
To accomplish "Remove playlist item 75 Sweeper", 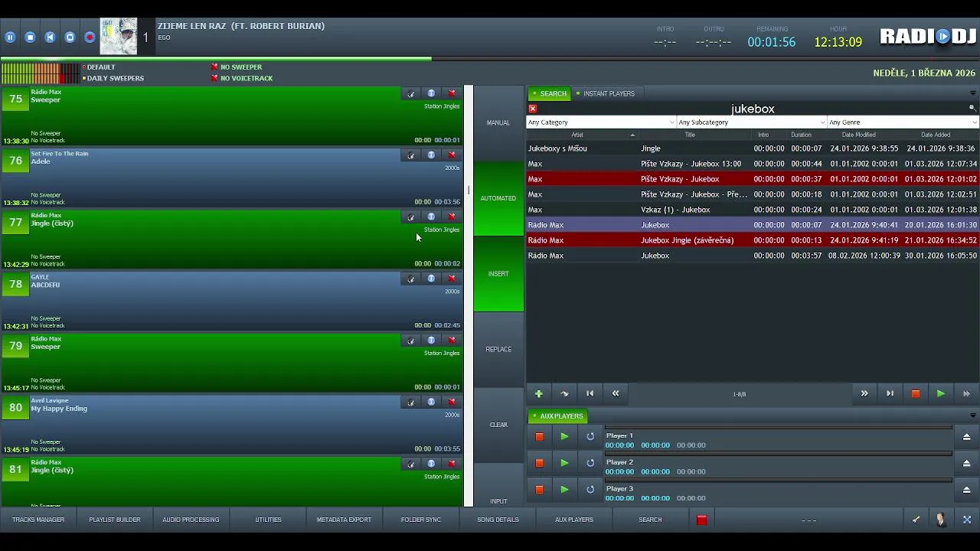I will tap(452, 93).
